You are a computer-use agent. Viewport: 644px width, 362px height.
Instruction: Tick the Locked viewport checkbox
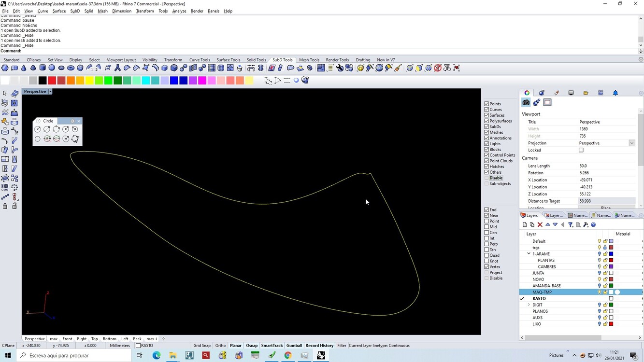tap(581, 150)
